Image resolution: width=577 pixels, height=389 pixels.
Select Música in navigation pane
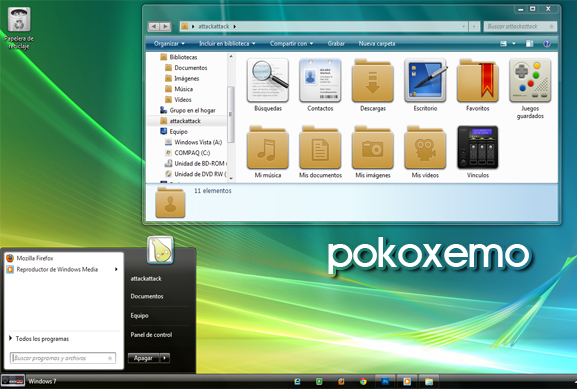[184, 89]
